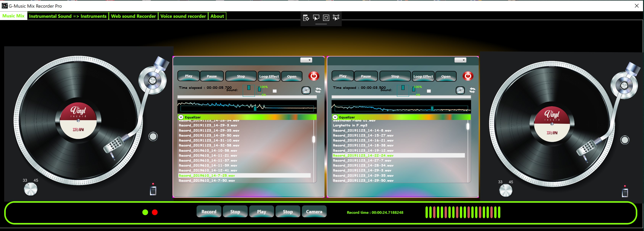Click the left turntable's round start button
This screenshot has height=231, width=644.
pyautogui.click(x=153, y=136)
